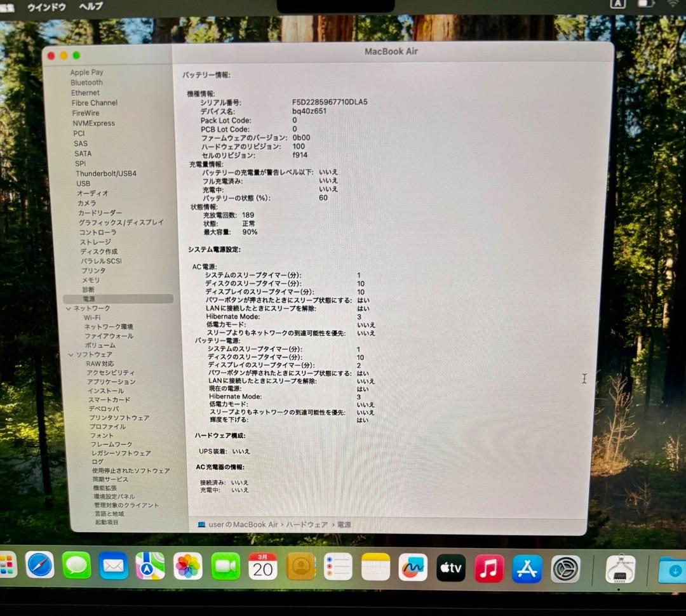
Task: Launch Maps from the Dock
Action: coord(151,565)
